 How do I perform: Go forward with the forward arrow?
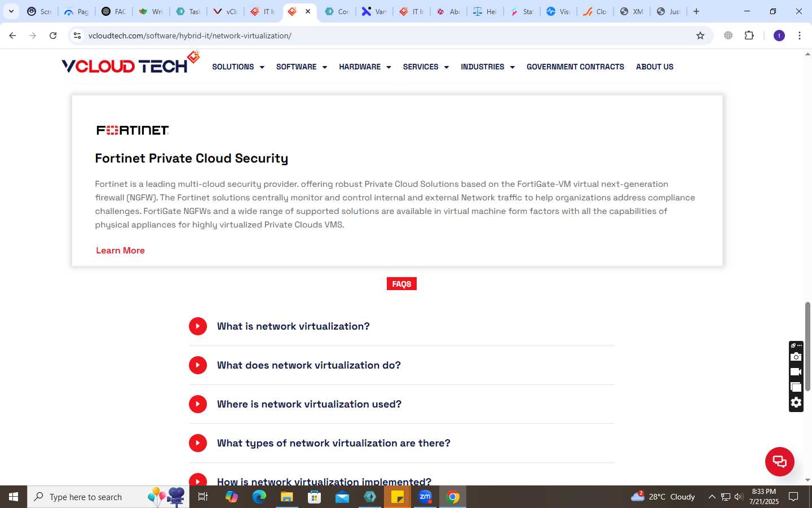(x=33, y=36)
